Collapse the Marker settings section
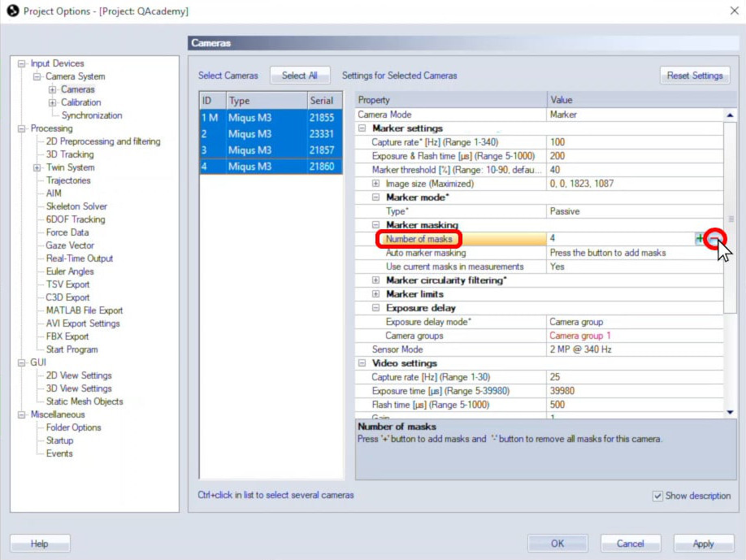This screenshot has width=746, height=560. [362, 128]
